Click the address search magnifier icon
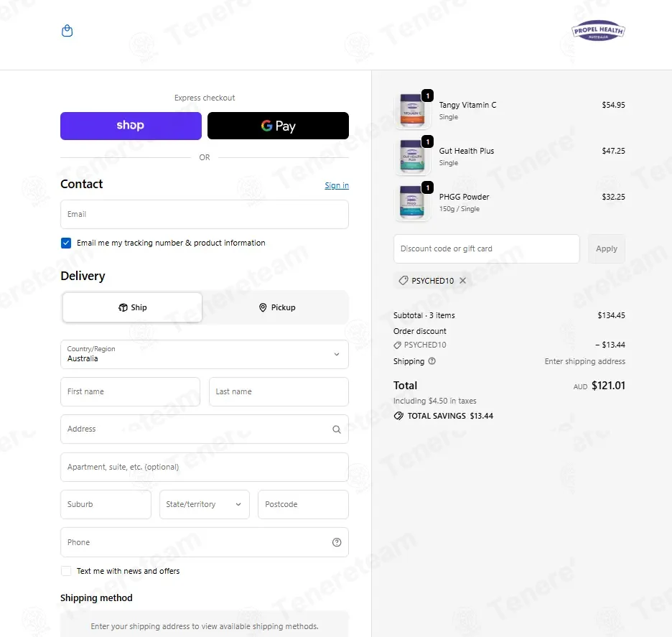 (337, 429)
